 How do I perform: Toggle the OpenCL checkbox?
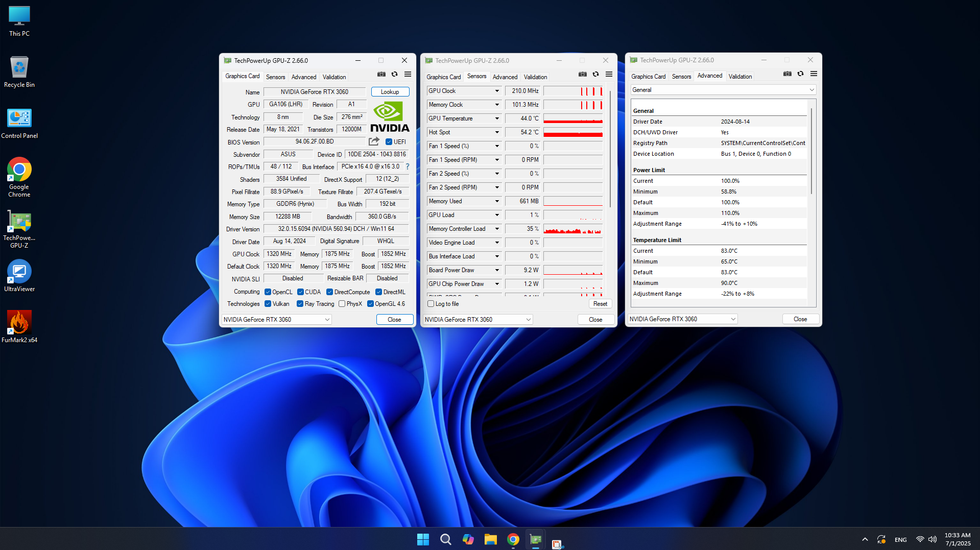pos(268,292)
